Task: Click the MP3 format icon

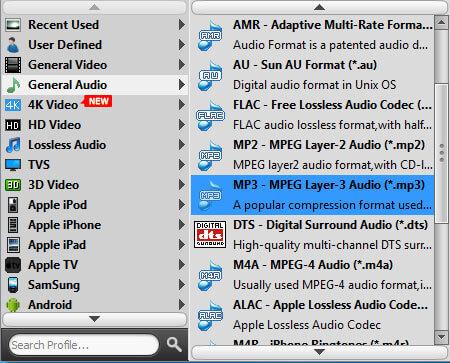Action: [x=210, y=195]
